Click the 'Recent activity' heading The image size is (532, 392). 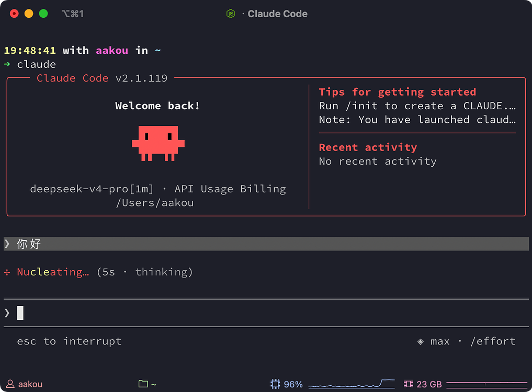tap(368, 147)
